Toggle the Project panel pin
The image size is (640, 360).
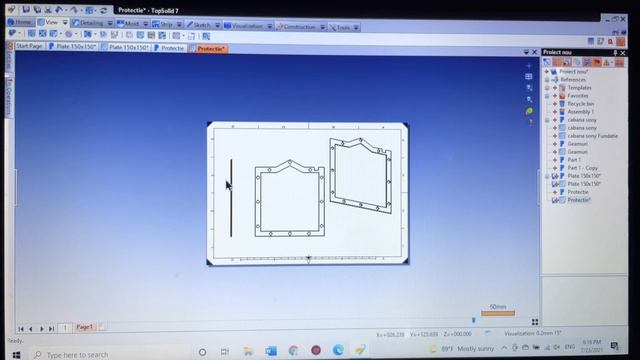(615, 53)
